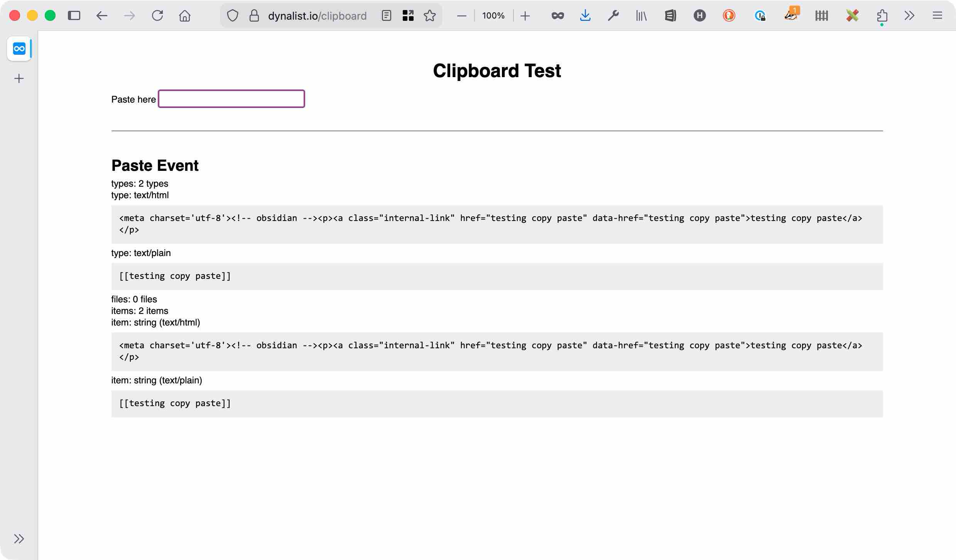
Task: Open a new tab with the plus icon
Action: [19, 79]
